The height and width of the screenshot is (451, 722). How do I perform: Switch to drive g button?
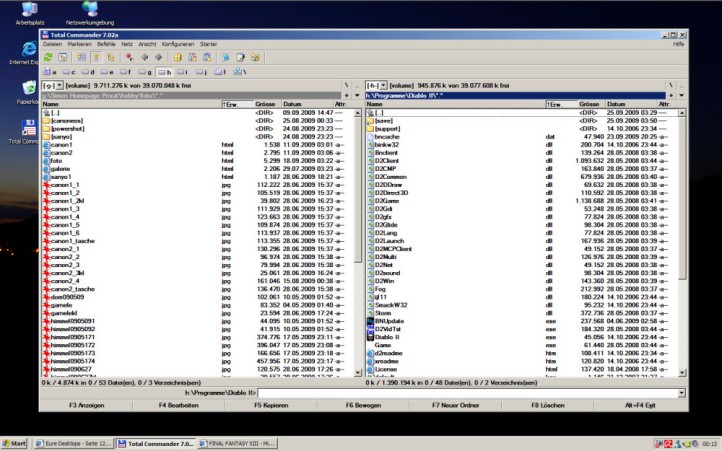click(x=146, y=72)
